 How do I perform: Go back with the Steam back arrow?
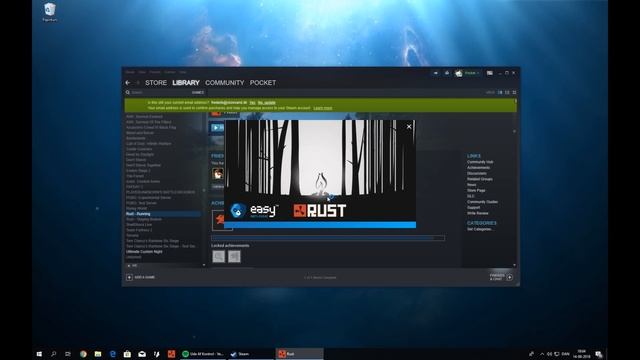(128, 83)
